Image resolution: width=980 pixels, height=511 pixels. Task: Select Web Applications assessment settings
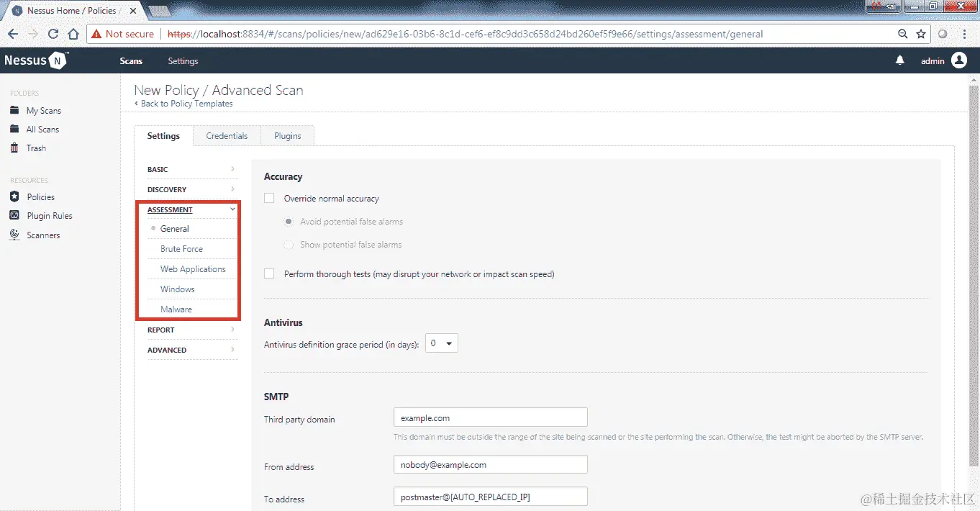(x=193, y=269)
